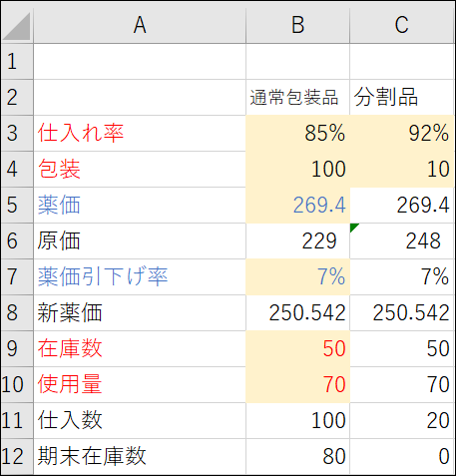This screenshot has width=456, height=476.
Task: Click 包装 value 100 in column B
Action: point(297,170)
